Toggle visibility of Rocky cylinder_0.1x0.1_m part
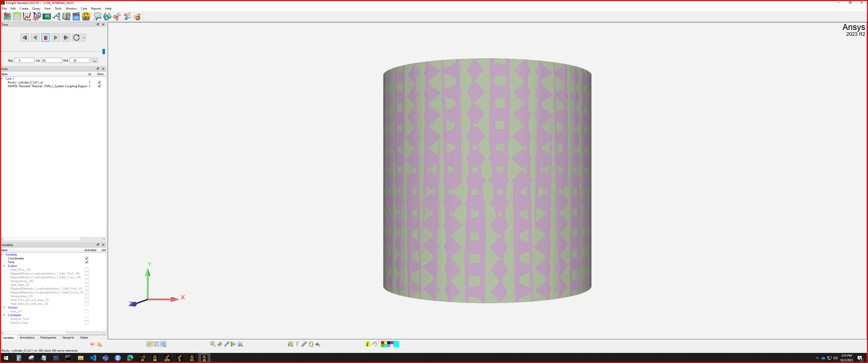The image size is (868, 363). (x=100, y=82)
